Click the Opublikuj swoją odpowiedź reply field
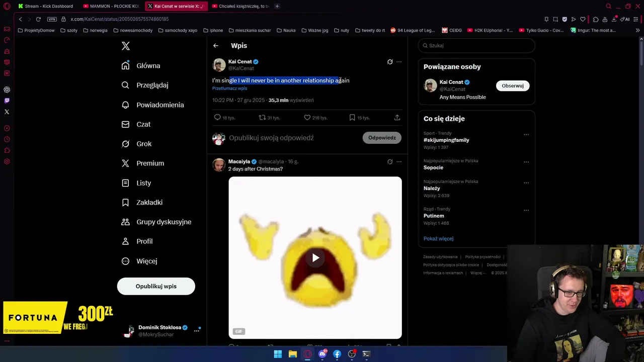Image resolution: width=644 pixels, height=362 pixels. pos(271,138)
